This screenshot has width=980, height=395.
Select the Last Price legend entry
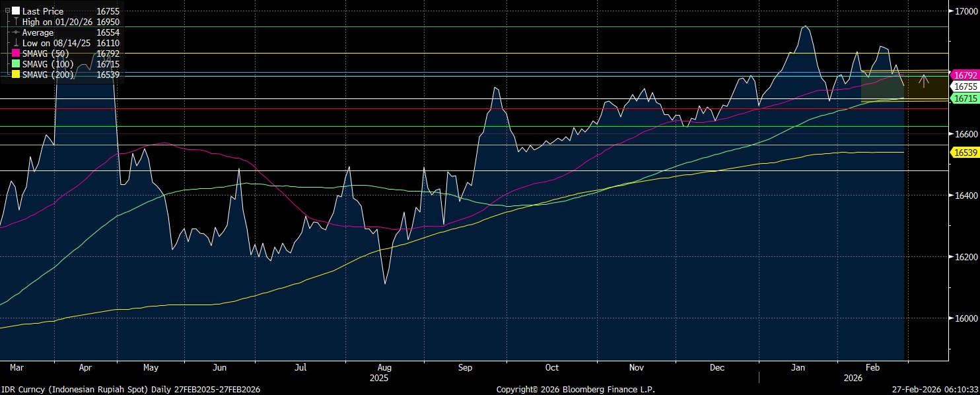pos(43,11)
